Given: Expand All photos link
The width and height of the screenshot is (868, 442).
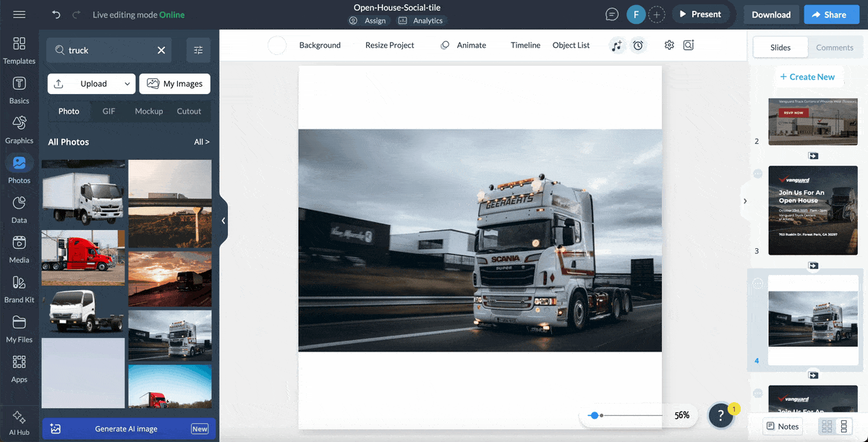Looking at the screenshot, I should coord(202,142).
